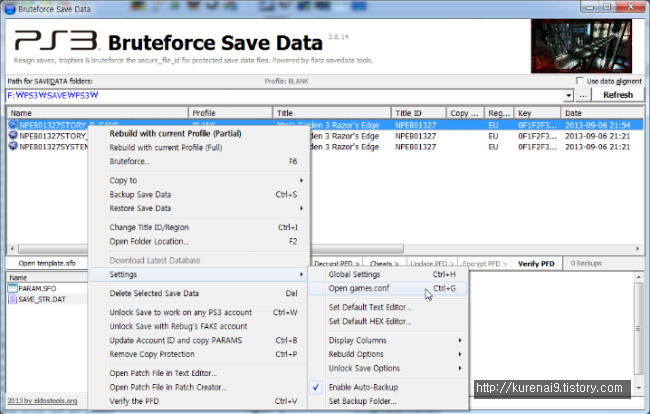650x414 pixels.
Task: Choose Open Patch File in Patch Creator...
Action: [x=168, y=387]
